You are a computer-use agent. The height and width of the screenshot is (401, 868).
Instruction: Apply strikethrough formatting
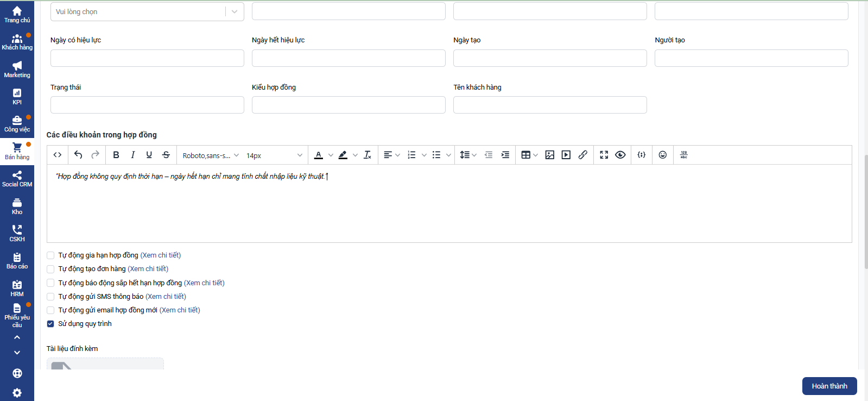tap(166, 155)
